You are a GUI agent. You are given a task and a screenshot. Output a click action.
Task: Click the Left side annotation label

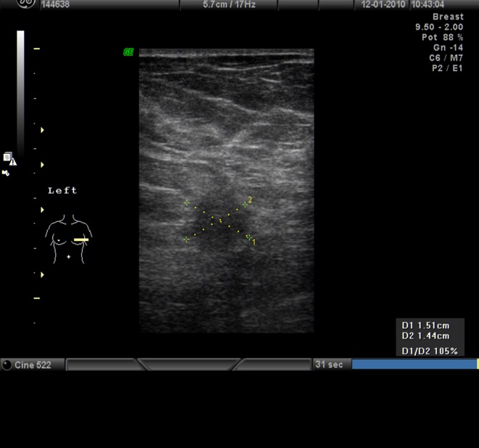[62, 190]
